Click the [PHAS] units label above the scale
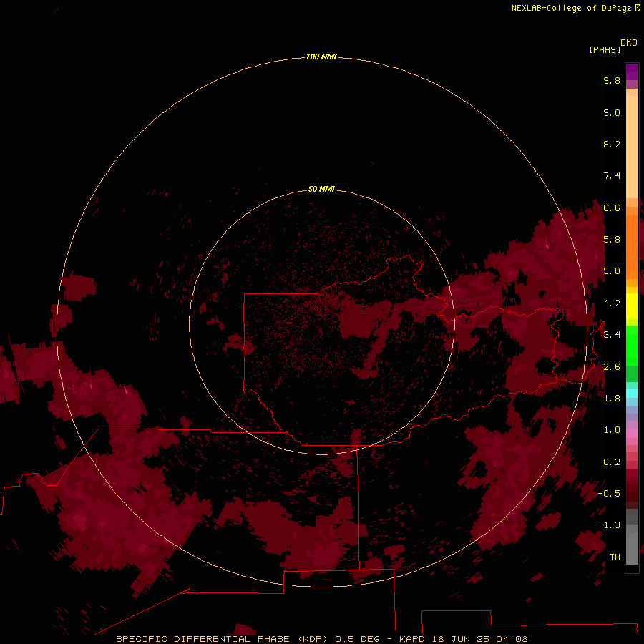The image size is (644, 644). [x=605, y=49]
